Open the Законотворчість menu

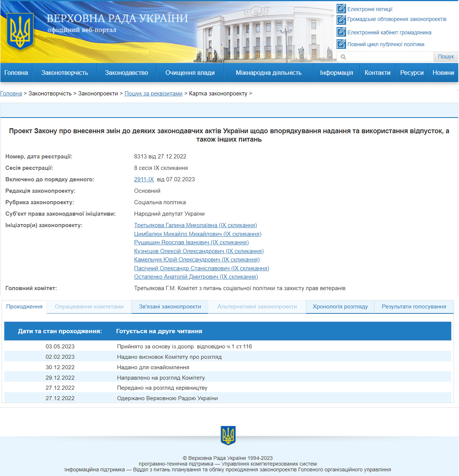[x=64, y=73]
